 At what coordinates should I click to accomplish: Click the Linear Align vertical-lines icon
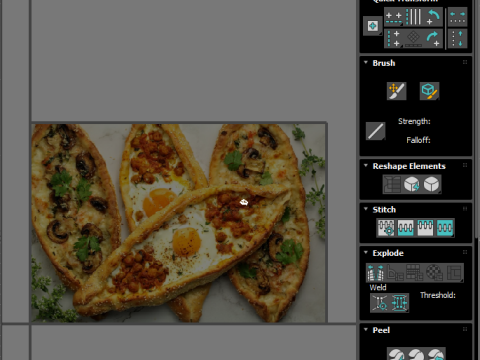click(x=414, y=17)
